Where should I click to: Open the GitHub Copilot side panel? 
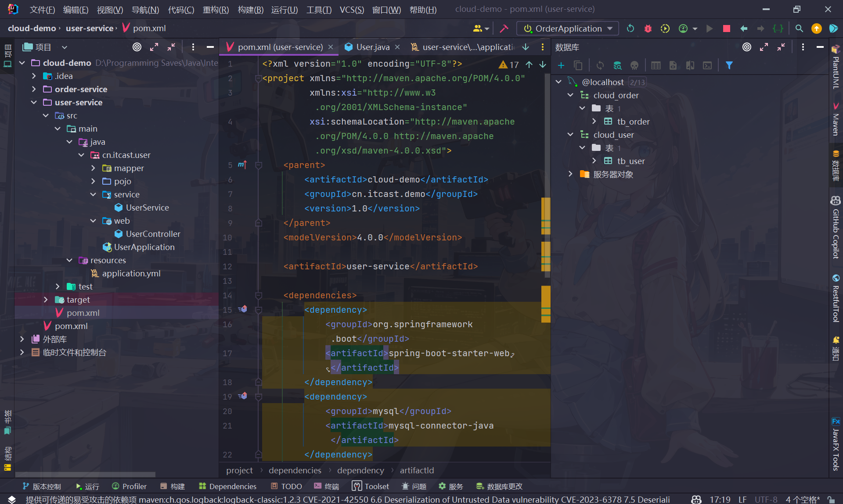[x=836, y=228]
